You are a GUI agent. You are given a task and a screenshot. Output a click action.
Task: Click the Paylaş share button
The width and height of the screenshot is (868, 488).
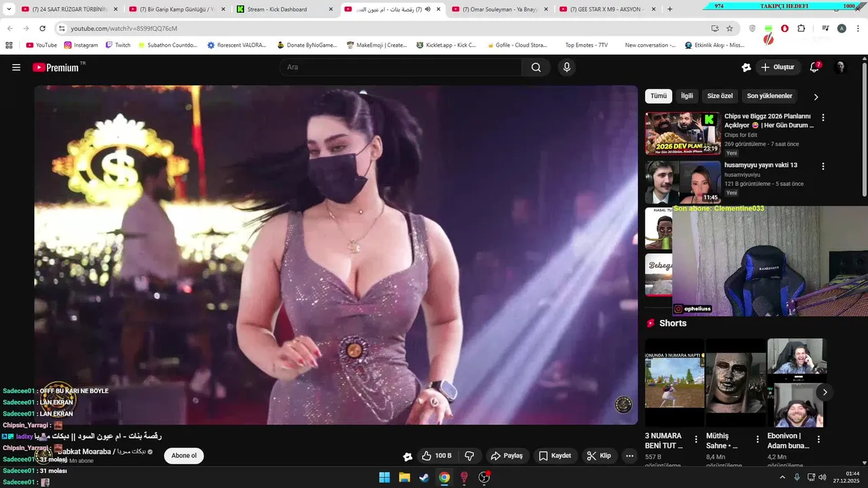tap(507, 455)
